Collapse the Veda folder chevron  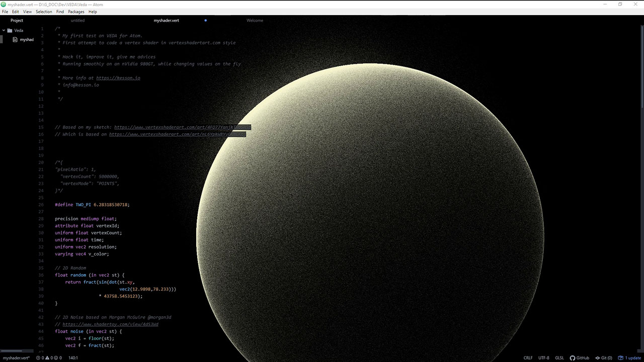click(x=4, y=30)
